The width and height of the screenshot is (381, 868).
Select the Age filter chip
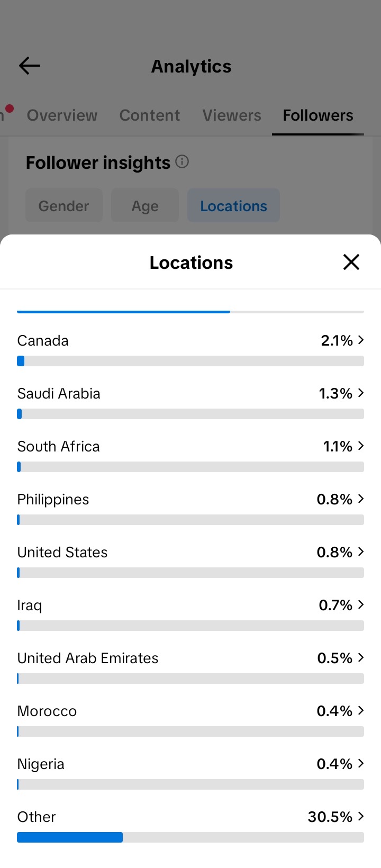pos(145,206)
